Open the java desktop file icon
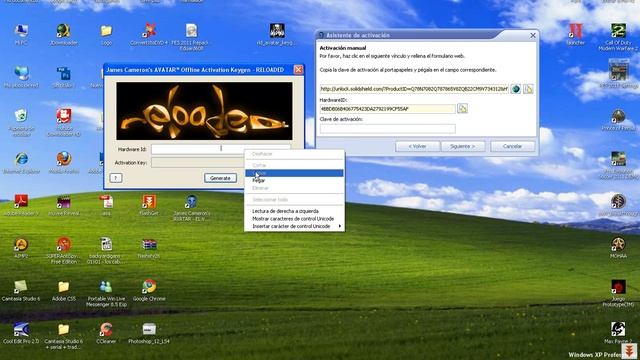The width and height of the screenshot is (640, 360). [106, 205]
